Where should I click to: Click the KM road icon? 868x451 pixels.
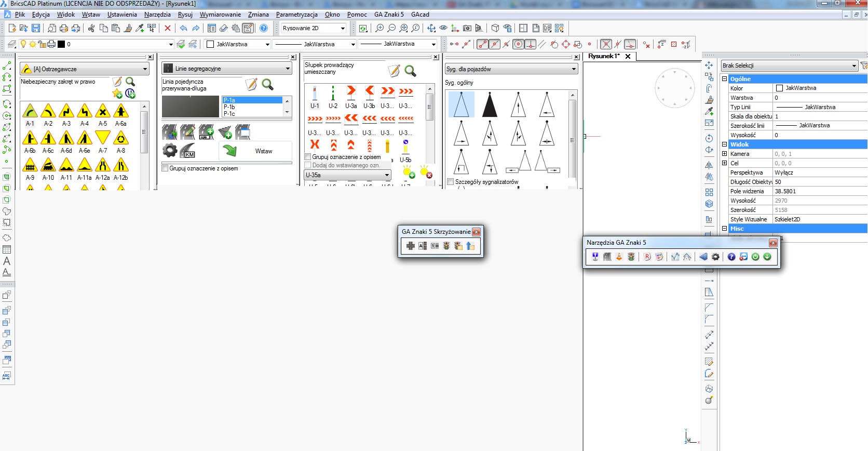(x=187, y=151)
